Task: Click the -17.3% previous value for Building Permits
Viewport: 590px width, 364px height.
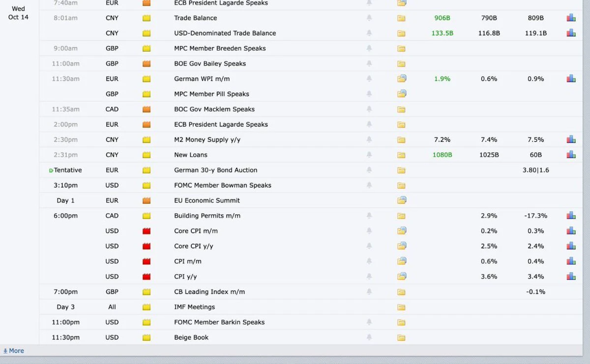Action: (x=536, y=216)
